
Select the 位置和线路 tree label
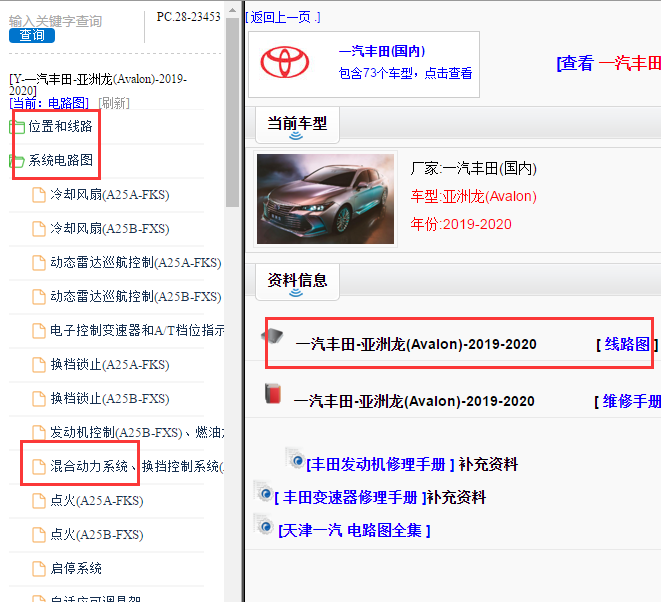pos(60,126)
